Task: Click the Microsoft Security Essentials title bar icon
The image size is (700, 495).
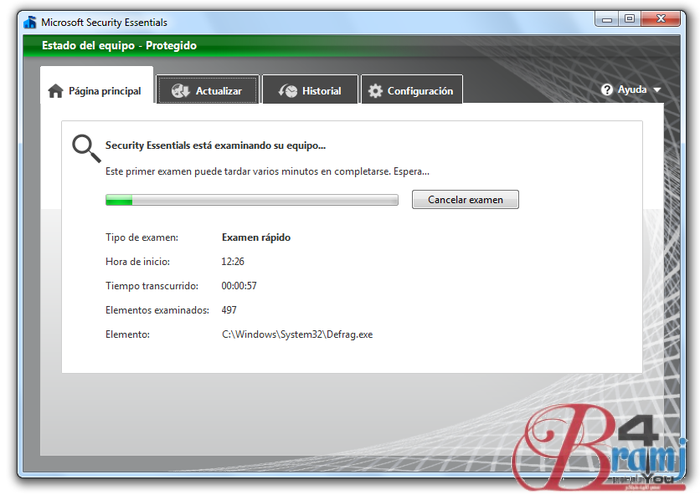Action: 30,22
